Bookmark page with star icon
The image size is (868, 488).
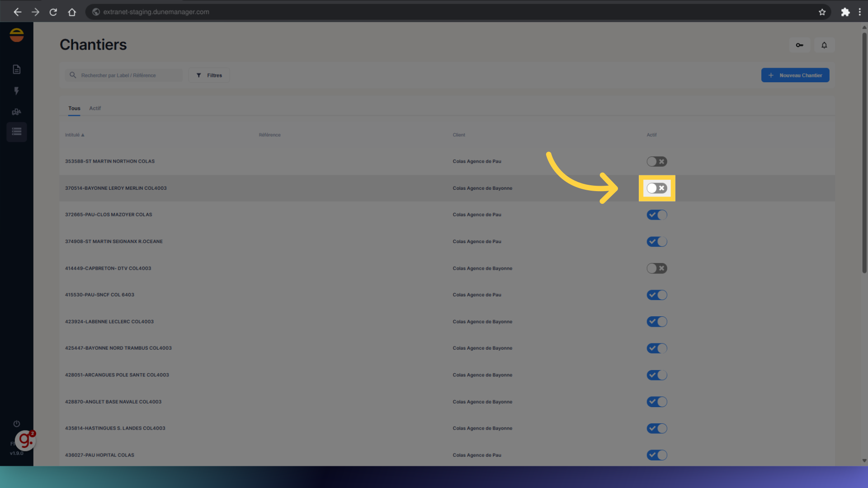(822, 12)
